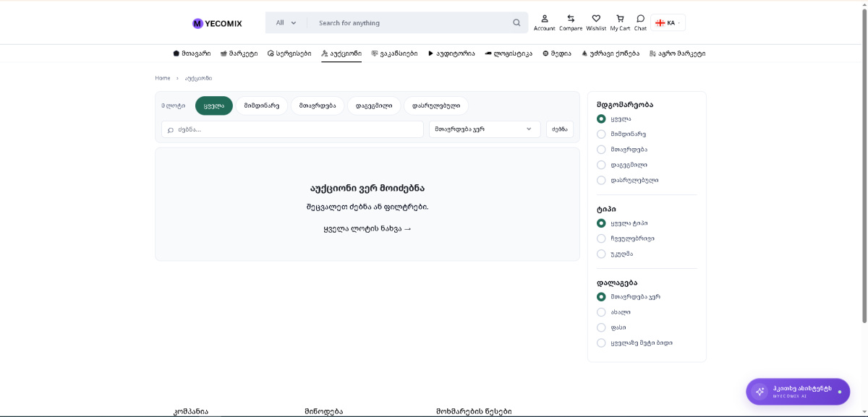
Task: Open the Chat bubble icon
Action: [x=640, y=22]
